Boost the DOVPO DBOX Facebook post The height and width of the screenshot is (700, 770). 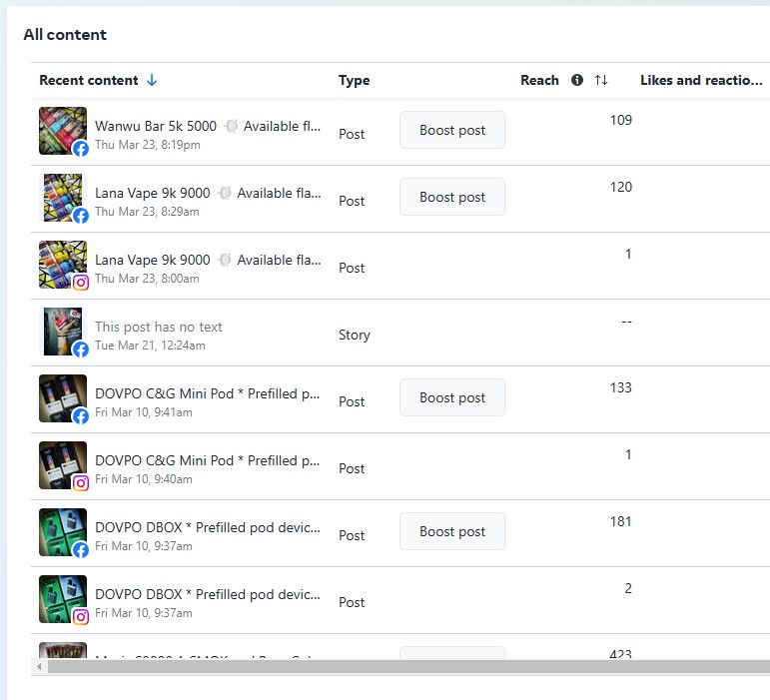452,531
